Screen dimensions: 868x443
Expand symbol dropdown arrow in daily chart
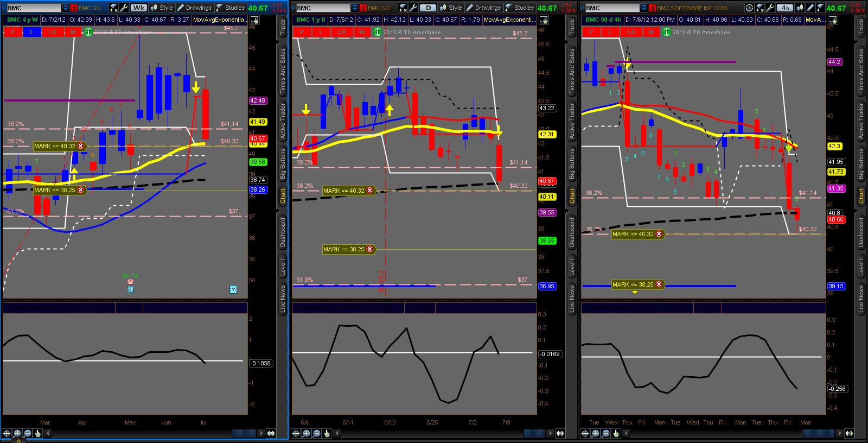pos(355,8)
